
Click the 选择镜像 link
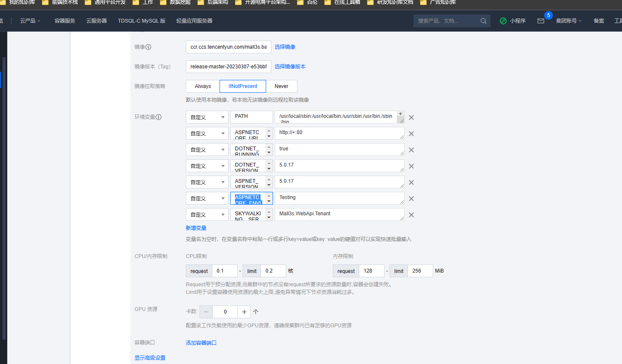(x=285, y=47)
